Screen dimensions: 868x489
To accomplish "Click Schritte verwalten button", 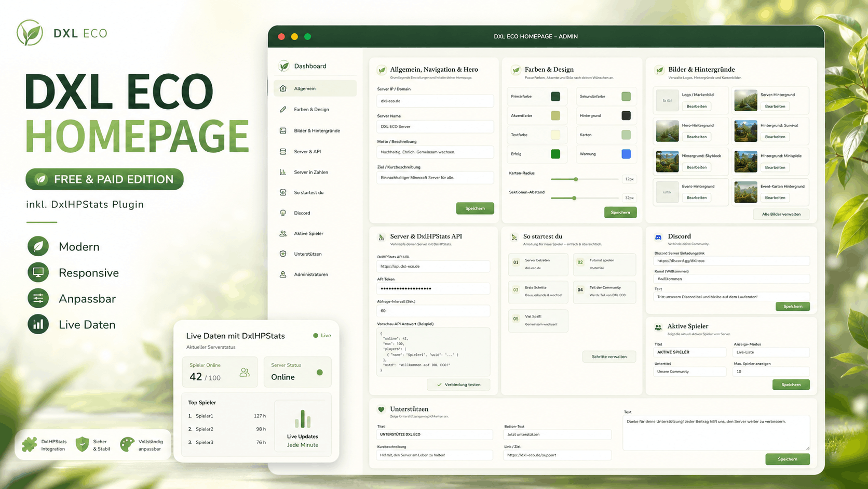I will (x=609, y=356).
